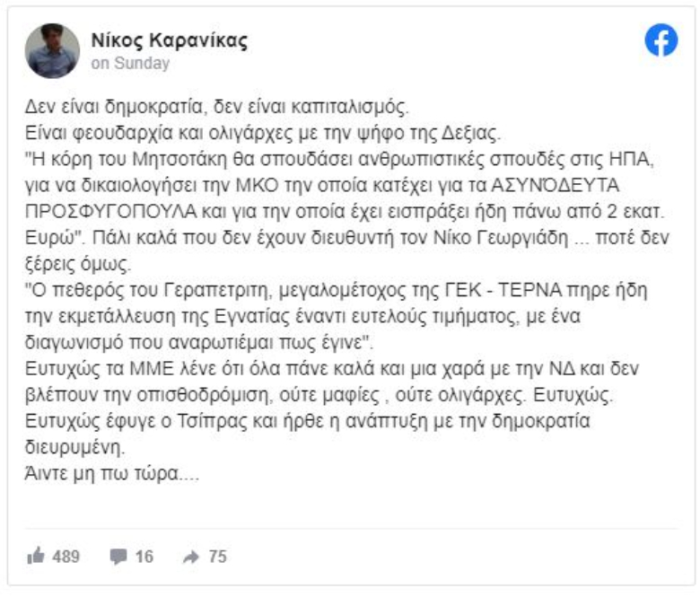Image resolution: width=700 pixels, height=597 pixels.
Task: Click the "ΓΕΚ - ΤΕΡΝΑ" text
Action: pyautogui.click(x=503, y=290)
